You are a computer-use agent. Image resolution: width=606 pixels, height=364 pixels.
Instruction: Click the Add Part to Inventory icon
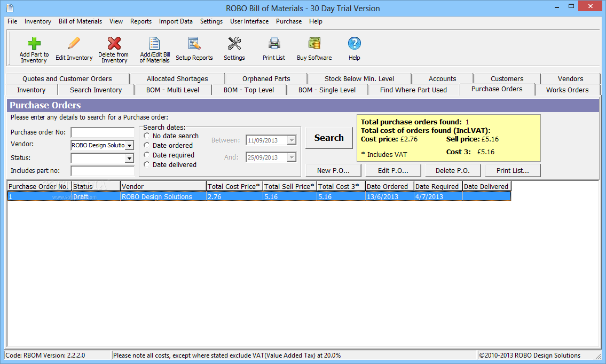click(34, 43)
